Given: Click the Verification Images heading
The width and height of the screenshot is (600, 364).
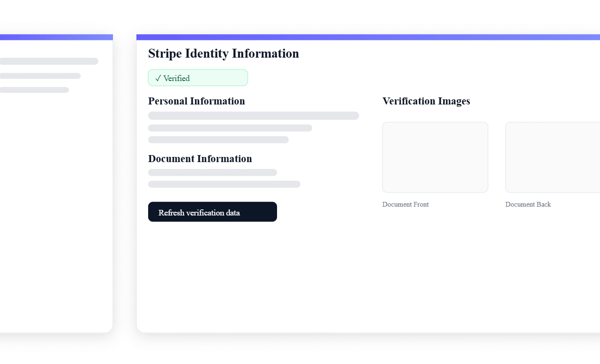Looking at the screenshot, I should [x=426, y=101].
